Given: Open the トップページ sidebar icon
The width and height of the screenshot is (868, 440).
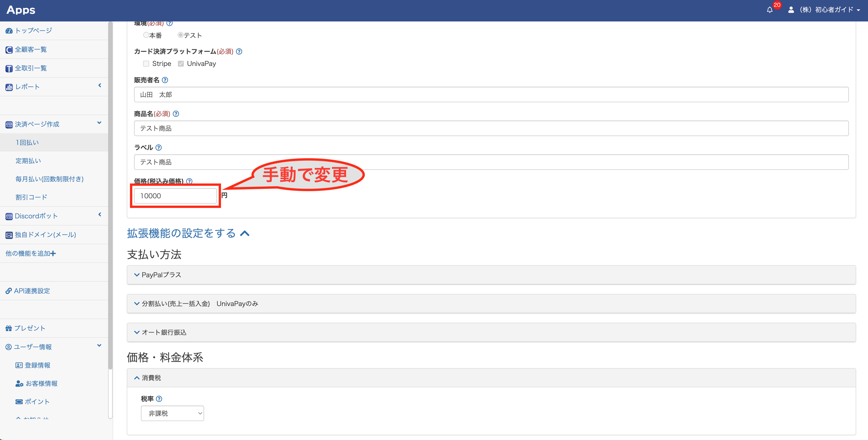Looking at the screenshot, I should [9, 30].
